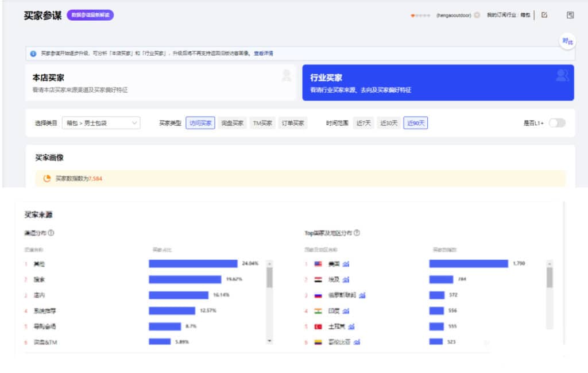
Task: Select the 行业买家 tab
Action: click(438, 83)
